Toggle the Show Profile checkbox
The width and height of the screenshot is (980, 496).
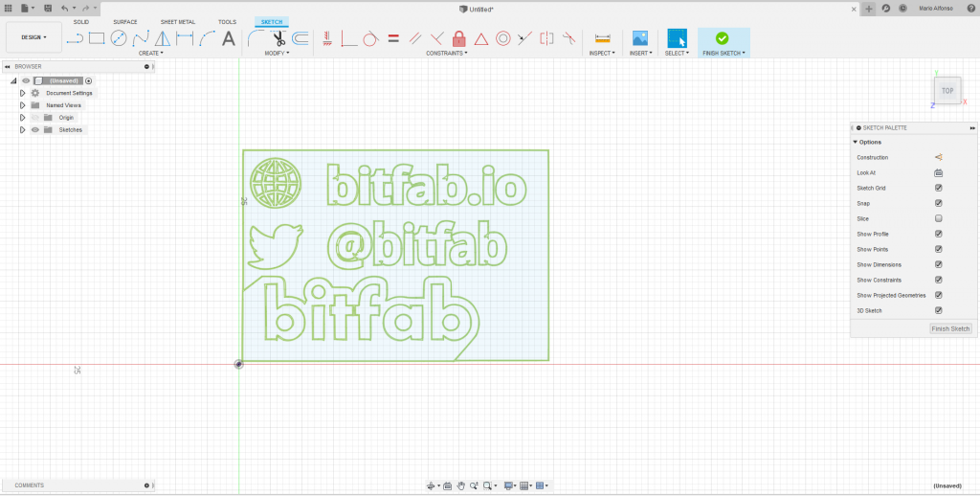click(x=938, y=234)
